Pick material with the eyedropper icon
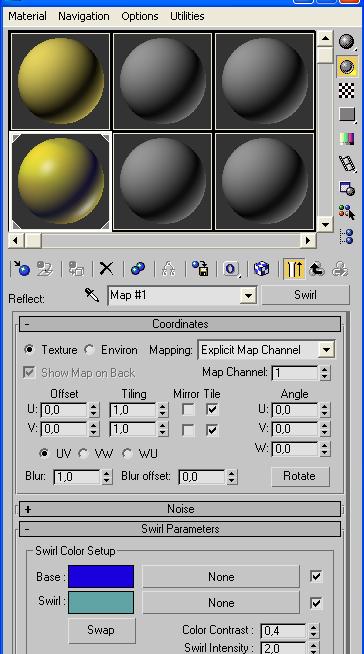 coord(92,295)
